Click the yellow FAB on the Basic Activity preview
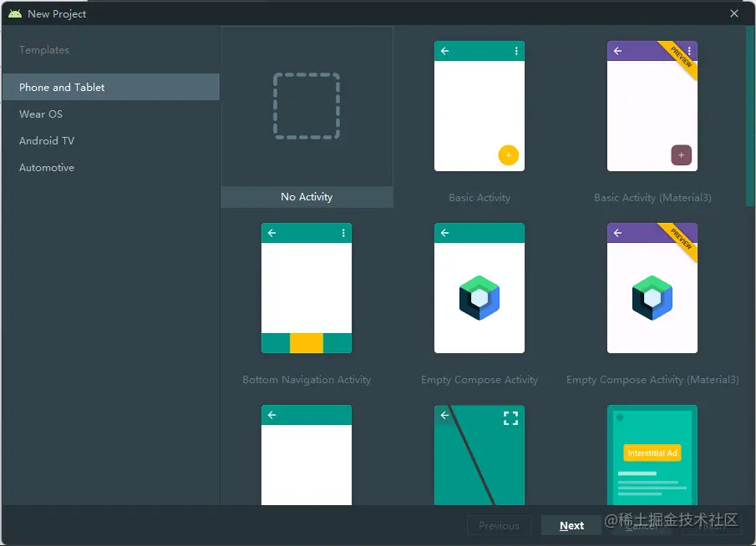The height and width of the screenshot is (546, 756). (x=509, y=155)
